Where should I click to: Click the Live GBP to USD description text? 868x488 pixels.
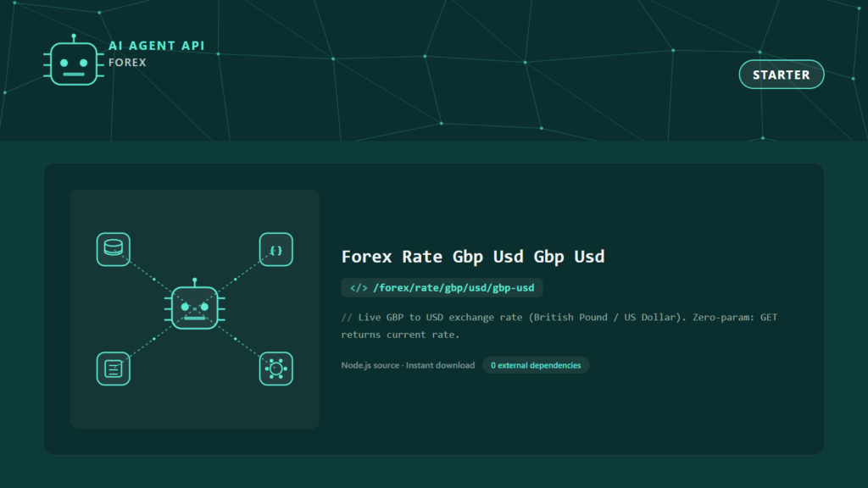[x=559, y=326]
